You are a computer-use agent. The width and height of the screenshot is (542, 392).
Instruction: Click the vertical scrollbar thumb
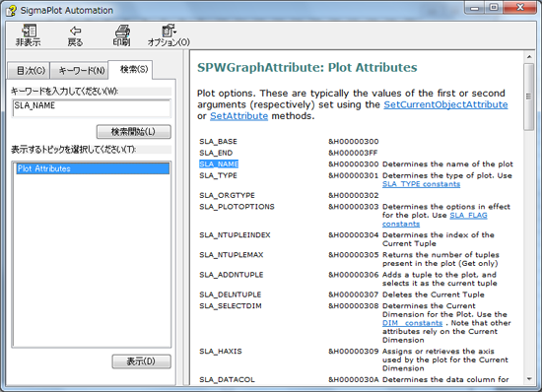[x=529, y=98]
